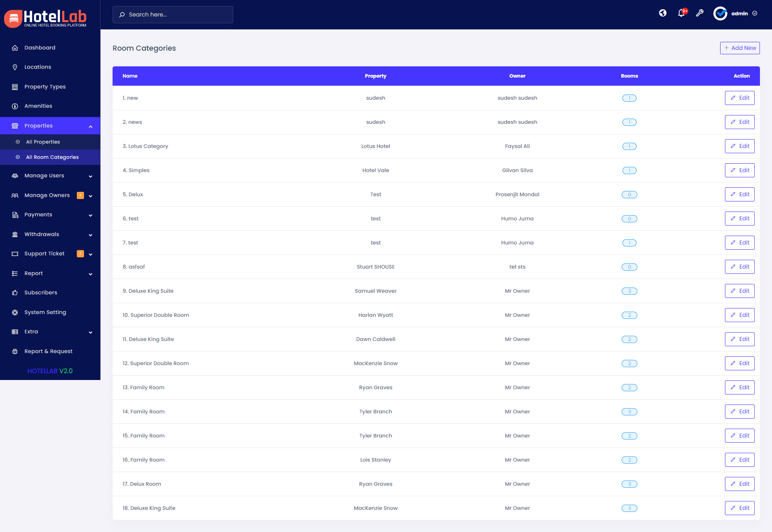Click the globe icon in header
The width and height of the screenshot is (772, 532).
coord(663,13)
